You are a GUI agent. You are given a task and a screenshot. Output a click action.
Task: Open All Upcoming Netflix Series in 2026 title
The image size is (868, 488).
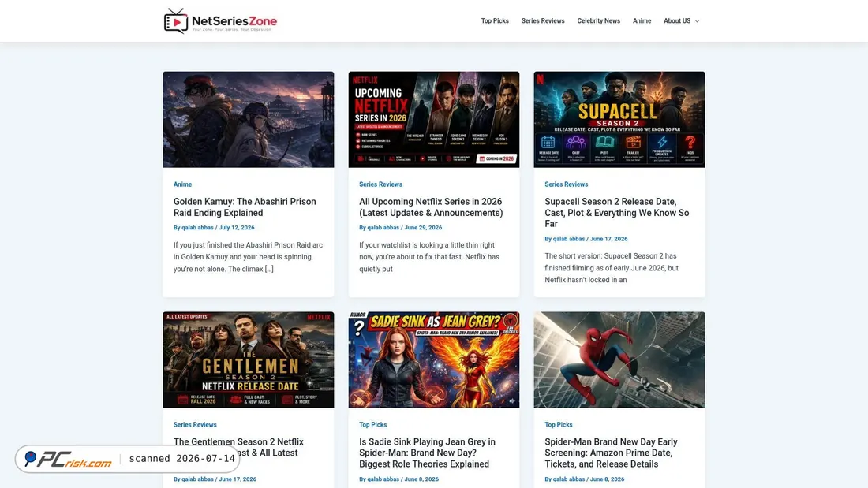431,207
